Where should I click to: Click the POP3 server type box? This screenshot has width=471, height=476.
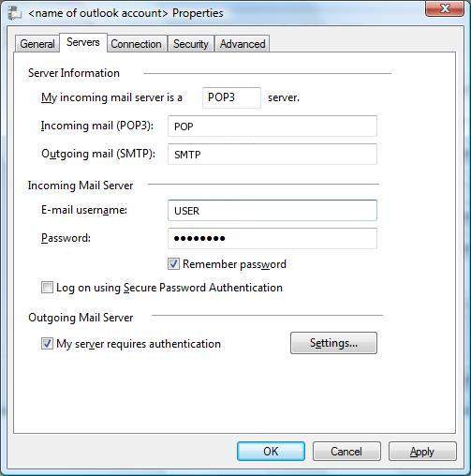[x=231, y=97]
